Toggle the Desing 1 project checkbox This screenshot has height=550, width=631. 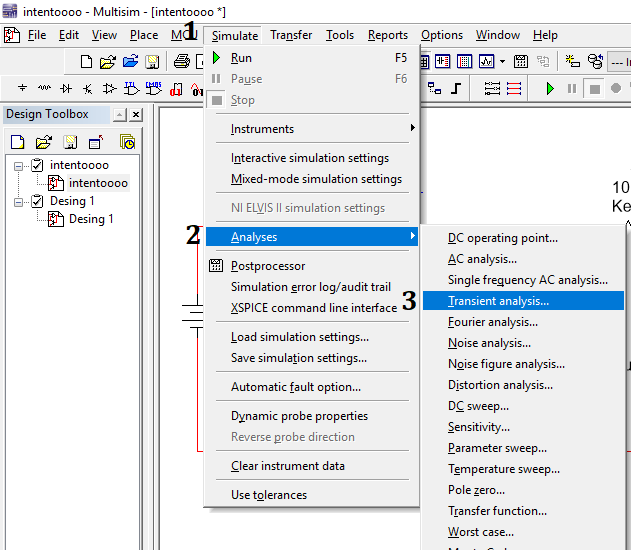(37, 201)
